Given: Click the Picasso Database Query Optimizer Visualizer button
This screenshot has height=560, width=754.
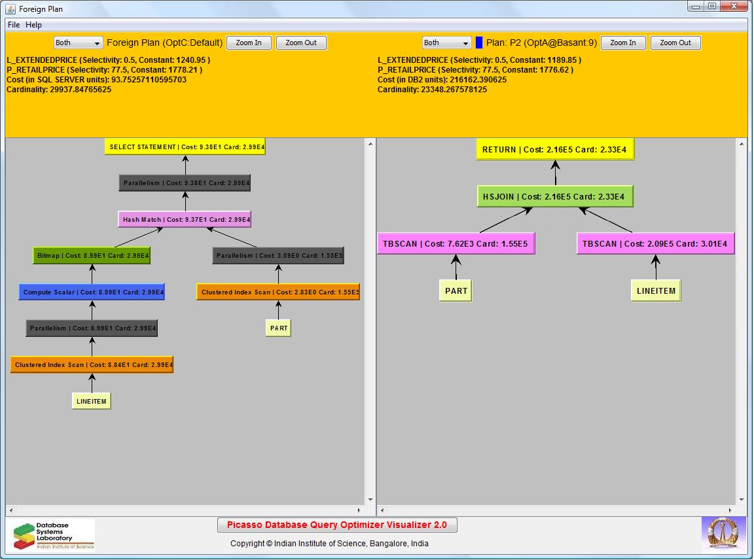Looking at the screenshot, I should click(337, 525).
